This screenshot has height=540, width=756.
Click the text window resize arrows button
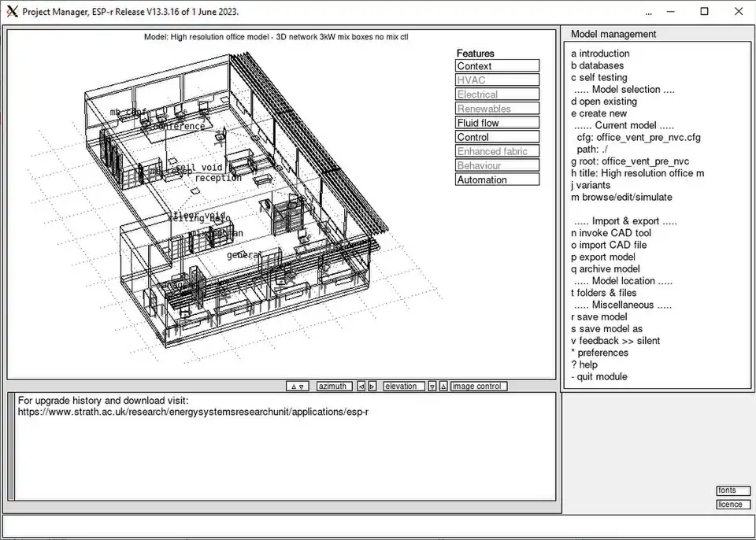(297, 387)
